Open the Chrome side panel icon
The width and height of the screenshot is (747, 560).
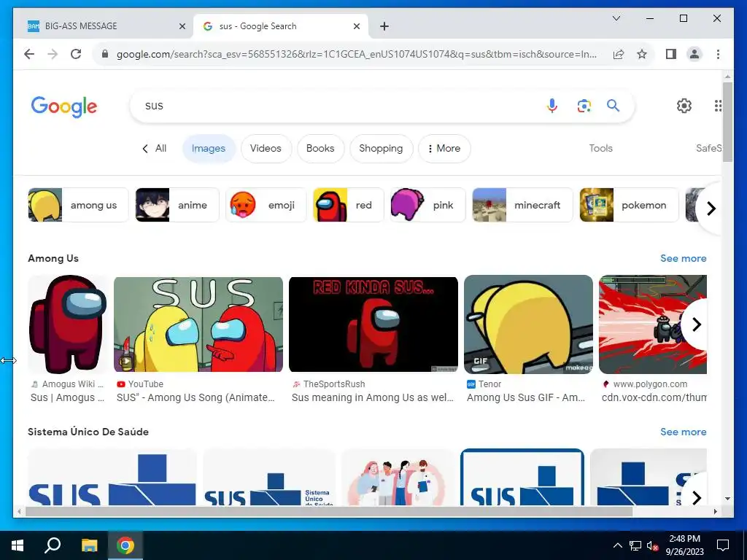(671, 54)
